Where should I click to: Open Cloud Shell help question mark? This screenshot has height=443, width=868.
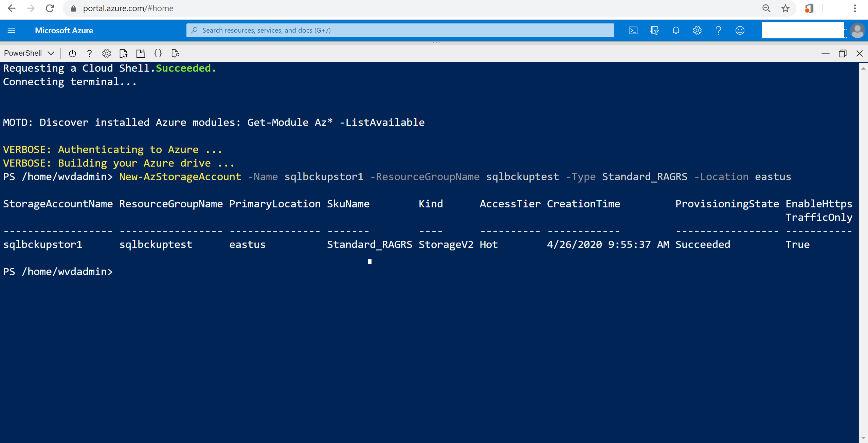[89, 53]
